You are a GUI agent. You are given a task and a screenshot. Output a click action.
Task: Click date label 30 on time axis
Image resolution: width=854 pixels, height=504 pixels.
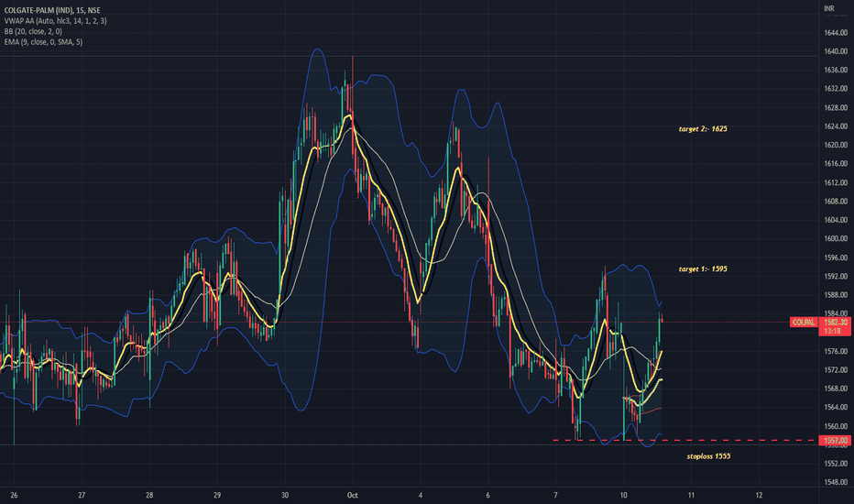285,495
